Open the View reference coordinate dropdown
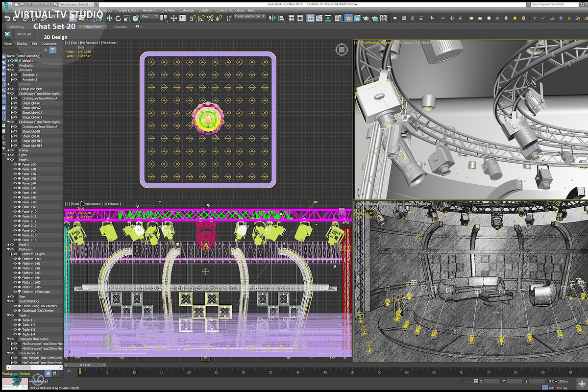 (149, 16)
